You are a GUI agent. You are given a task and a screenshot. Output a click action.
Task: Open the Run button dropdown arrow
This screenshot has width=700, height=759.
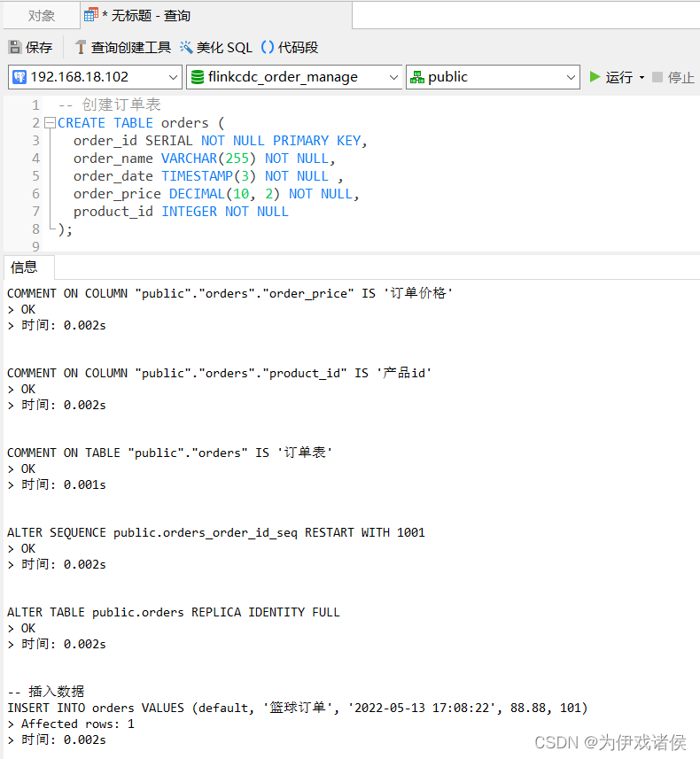pos(642,77)
